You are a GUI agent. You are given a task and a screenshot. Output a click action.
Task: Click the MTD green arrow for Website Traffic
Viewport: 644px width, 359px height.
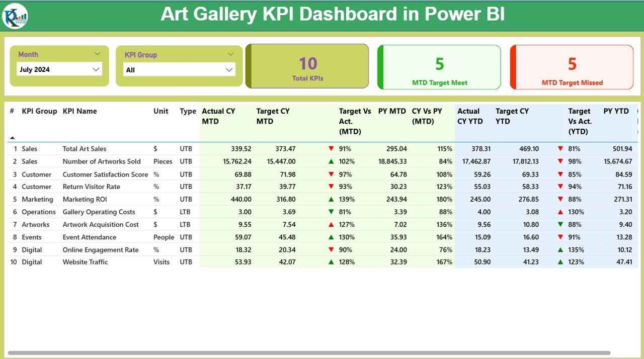[x=331, y=262]
